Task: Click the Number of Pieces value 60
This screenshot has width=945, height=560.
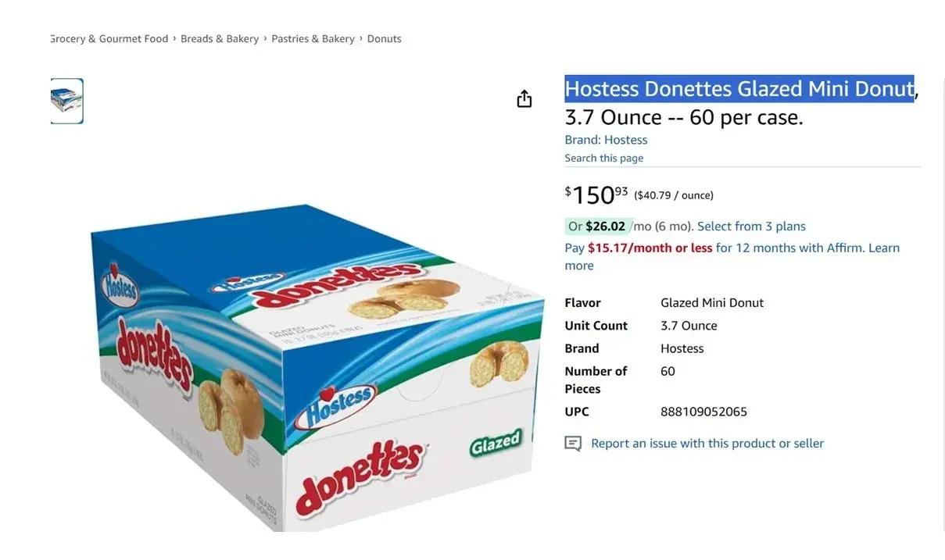Action: [668, 371]
